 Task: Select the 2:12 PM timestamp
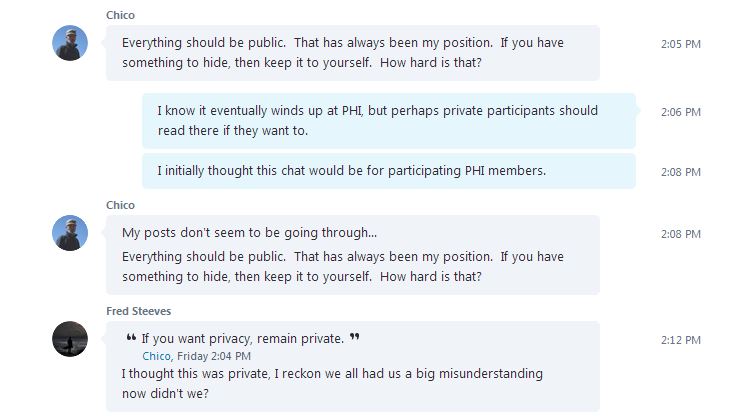681,340
